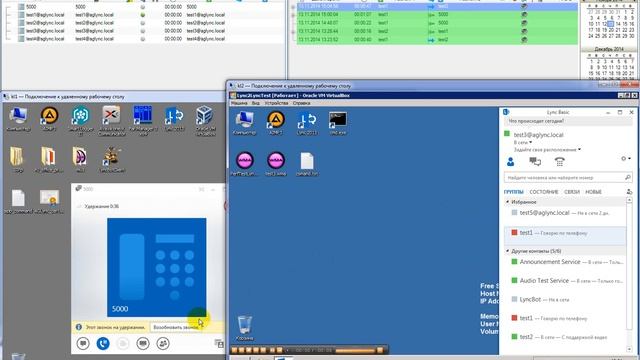Open Справка menu in VirtualBox
Viewport: 640px width, 360px height.
(301, 103)
